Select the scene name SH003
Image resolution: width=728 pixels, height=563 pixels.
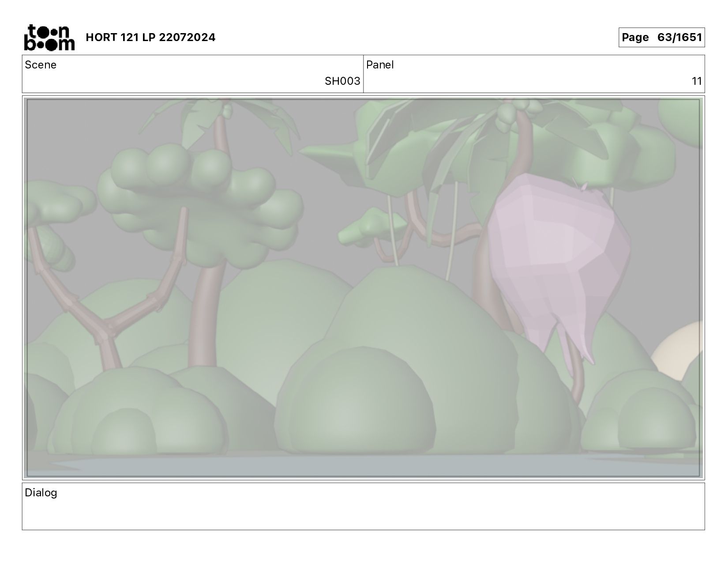pos(342,81)
